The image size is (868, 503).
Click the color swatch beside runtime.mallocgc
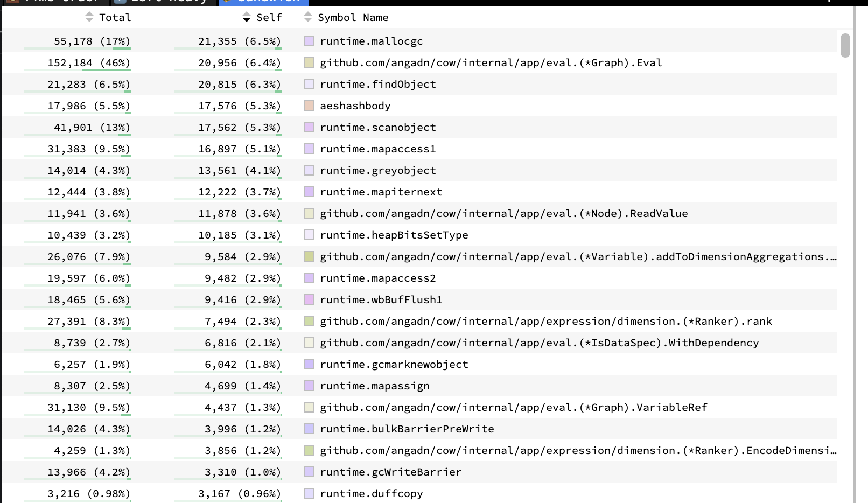309,41
